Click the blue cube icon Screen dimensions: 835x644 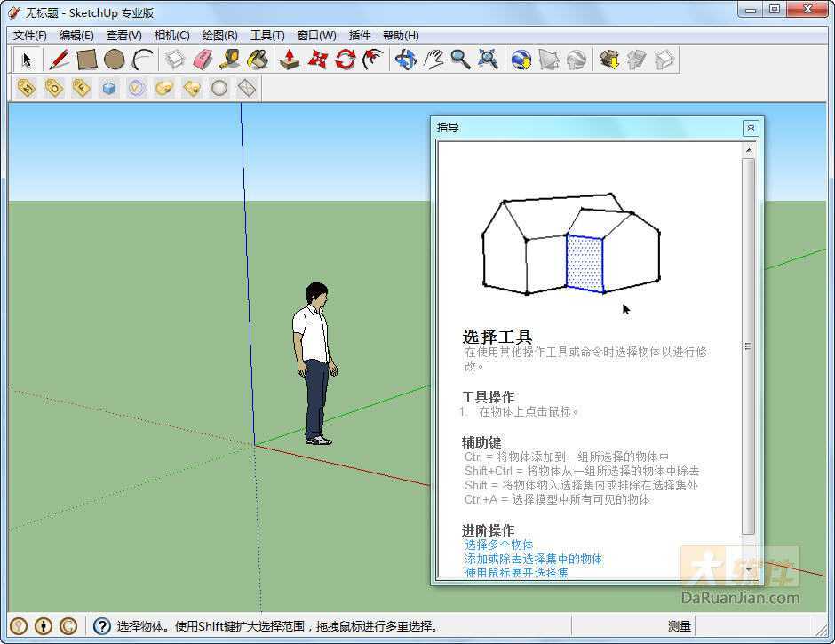coord(109,88)
